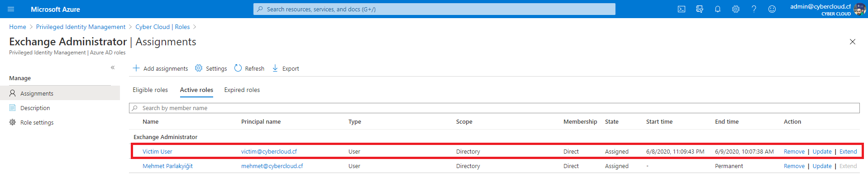Open the portal settings gear icon

click(x=736, y=9)
